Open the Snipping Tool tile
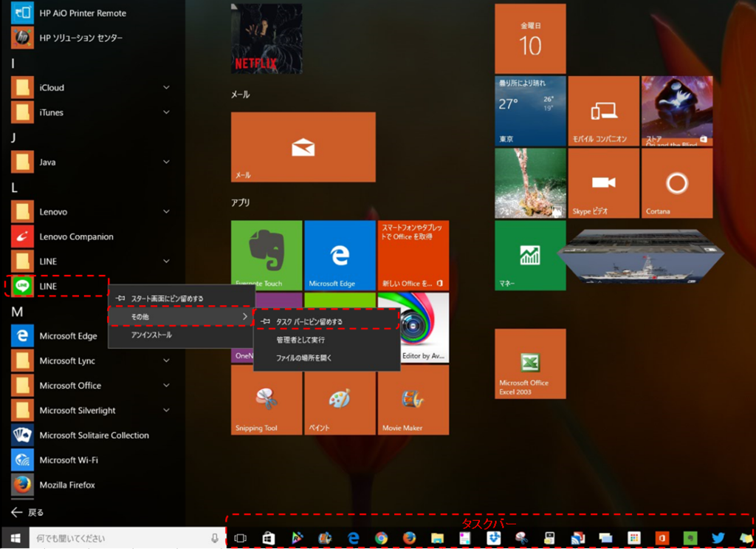This screenshot has height=549, width=756. [x=267, y=400]
